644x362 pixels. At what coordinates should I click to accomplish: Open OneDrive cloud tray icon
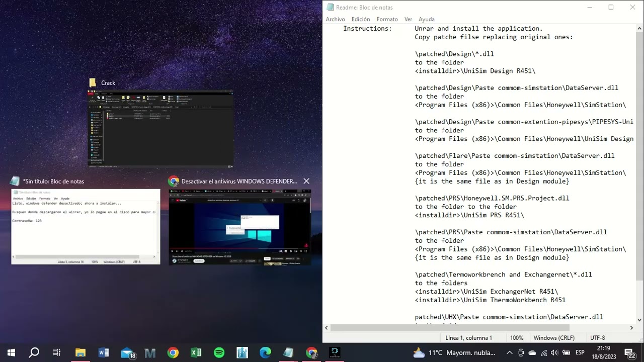(x=532, y=352)
